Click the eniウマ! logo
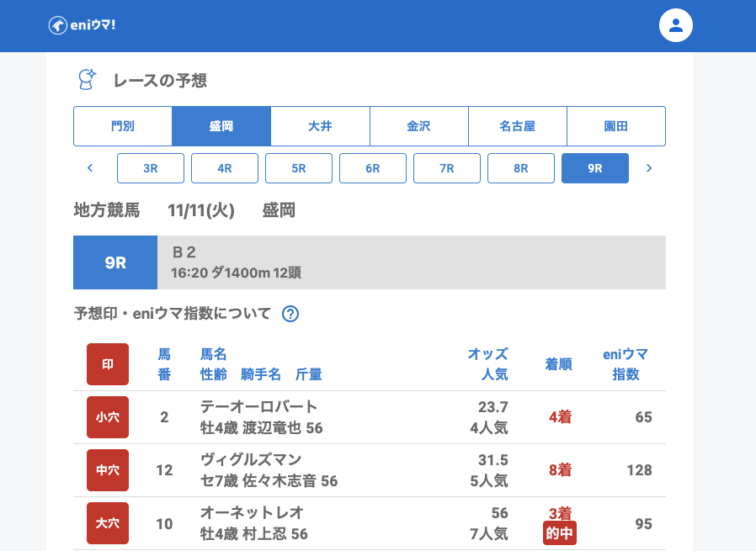Image resolution: width=756 pixels, height=551 pixels. click(82, 25)
